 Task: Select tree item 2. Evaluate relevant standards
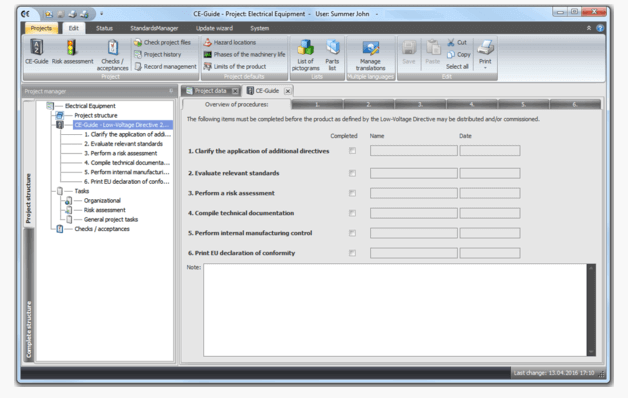pyautogui.click(x=123, y=144)
